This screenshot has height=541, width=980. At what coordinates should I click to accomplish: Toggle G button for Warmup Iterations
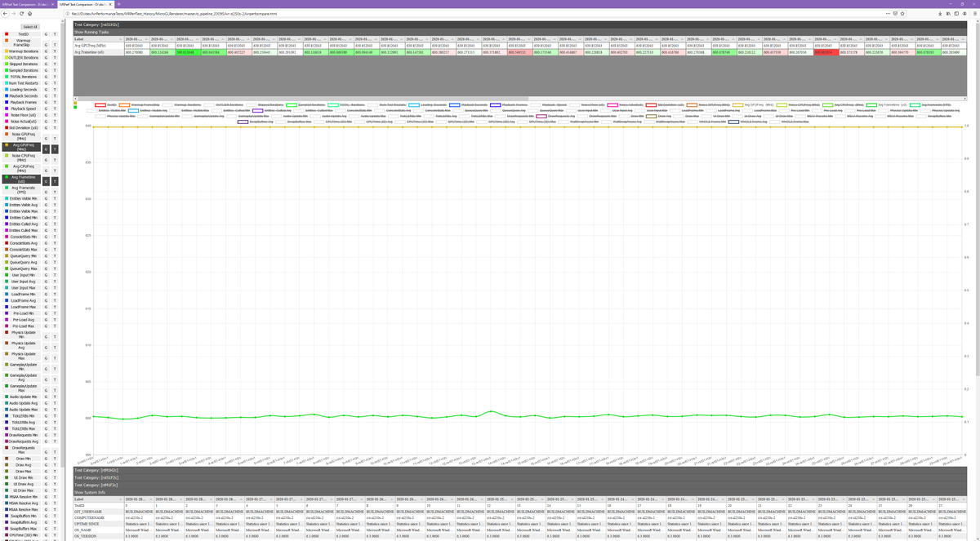tap(46, 51)
